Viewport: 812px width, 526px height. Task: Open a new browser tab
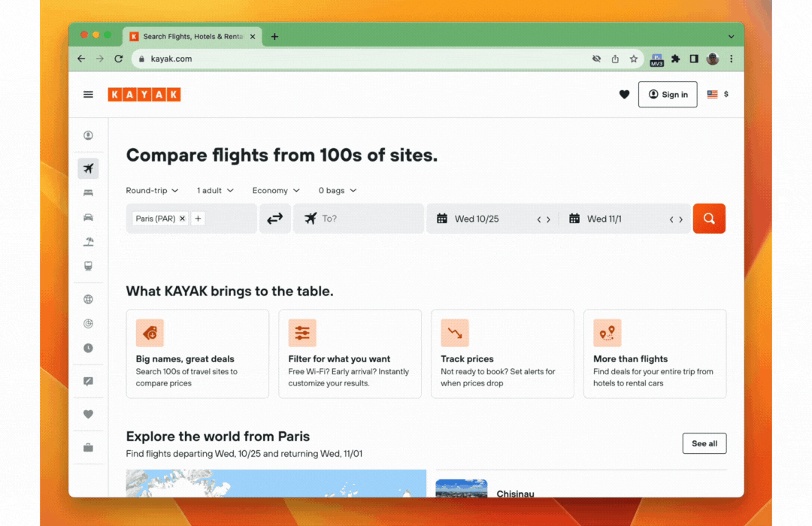[x=274, y=36]
